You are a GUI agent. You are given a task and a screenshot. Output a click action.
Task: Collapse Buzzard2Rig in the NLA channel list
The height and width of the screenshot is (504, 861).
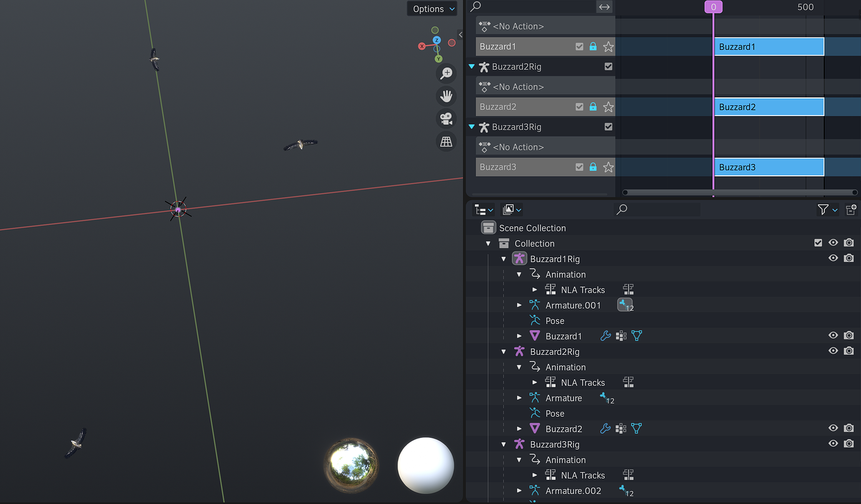coord(472,67)
